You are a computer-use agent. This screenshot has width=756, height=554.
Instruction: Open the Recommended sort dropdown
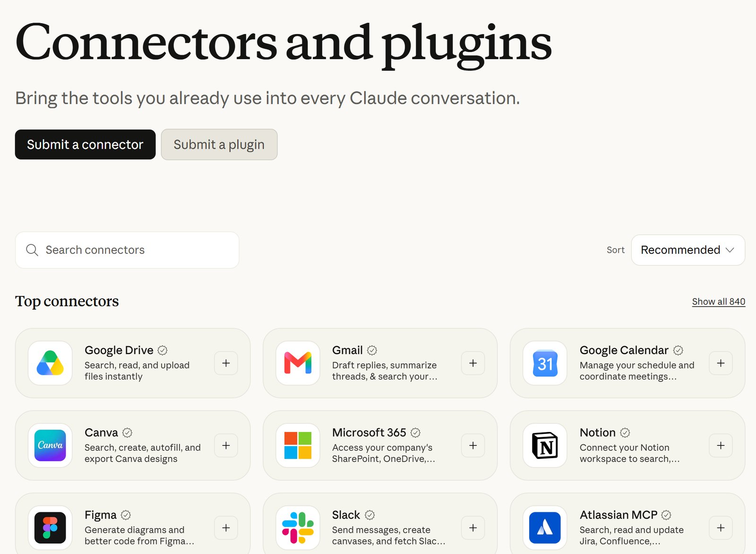[688, 250]
